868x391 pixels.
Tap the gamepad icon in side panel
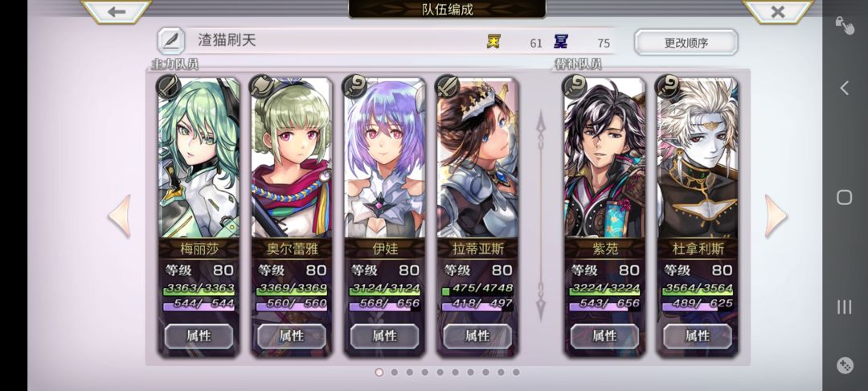tap(844, 365)
